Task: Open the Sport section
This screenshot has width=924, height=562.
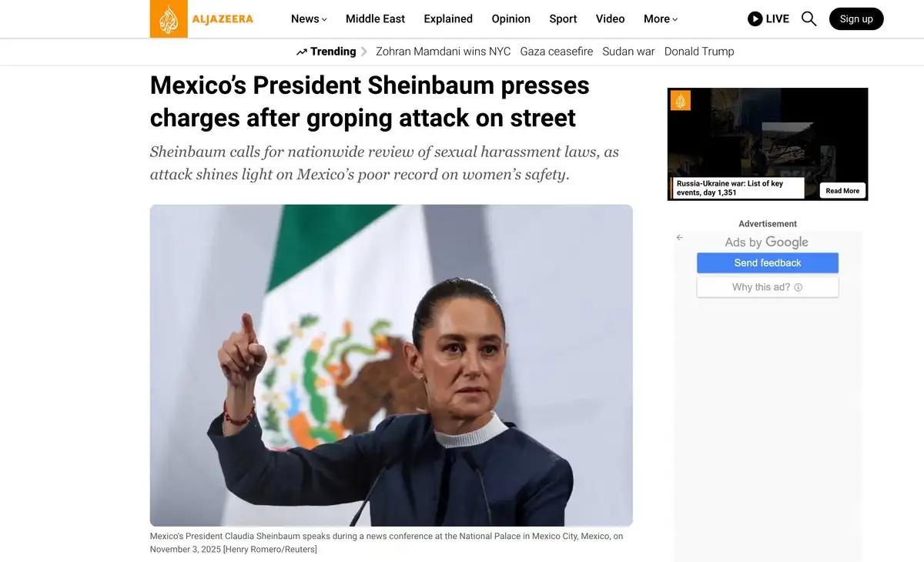Action: coord(563,18)
